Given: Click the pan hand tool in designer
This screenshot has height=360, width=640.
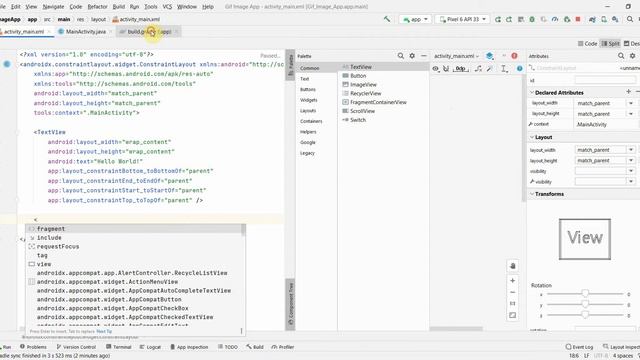Looking at the screenshot, I should pos(513,266).
